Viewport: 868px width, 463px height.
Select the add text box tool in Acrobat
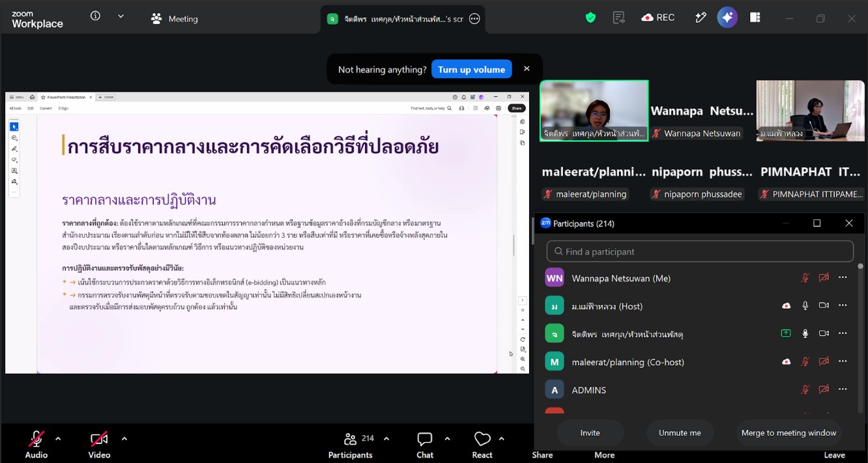[x=14, y=171]
